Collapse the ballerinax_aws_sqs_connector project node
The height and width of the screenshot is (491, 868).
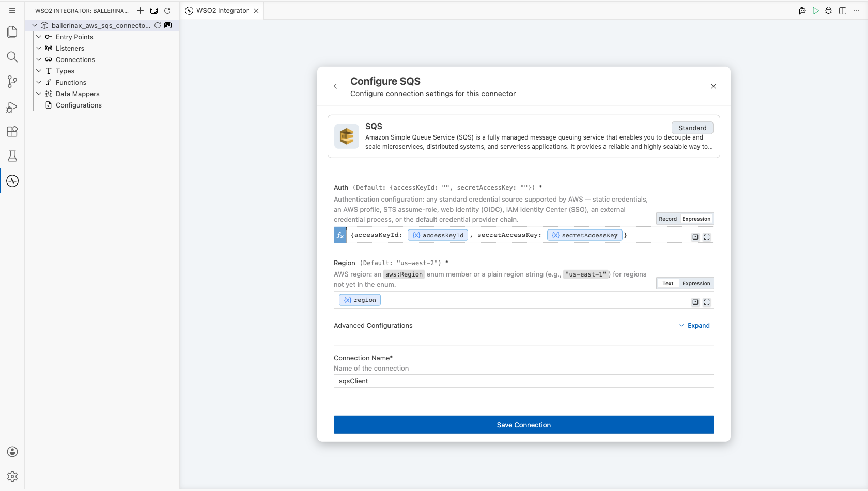pos(35,25)
